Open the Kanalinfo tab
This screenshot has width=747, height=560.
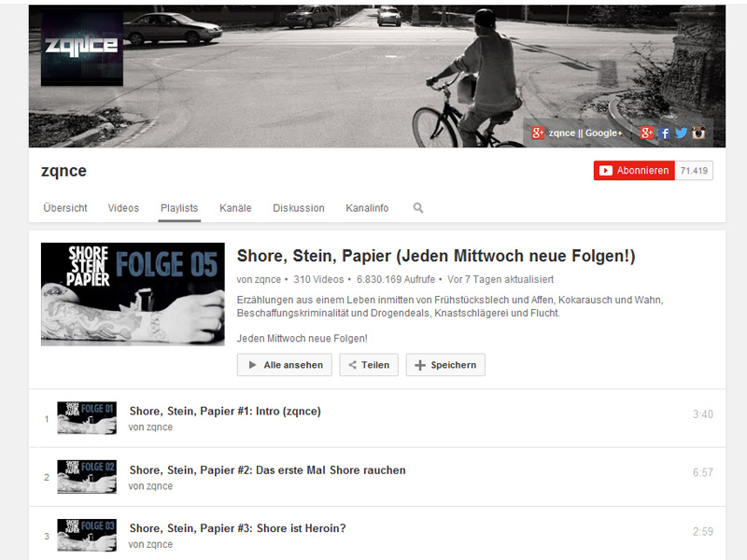pos(367,208)
